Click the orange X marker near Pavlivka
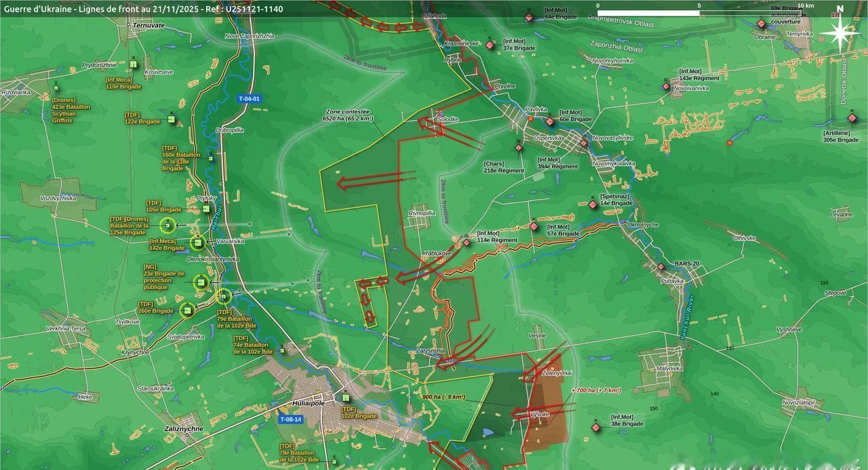 point(531,119)
